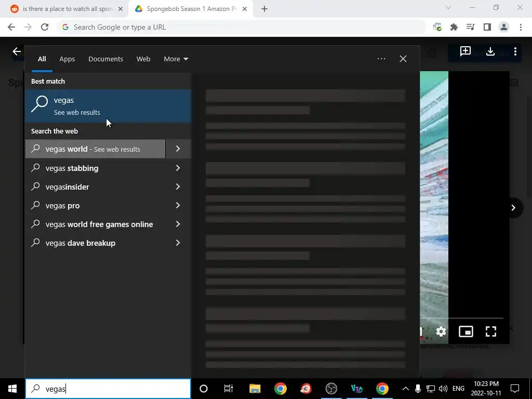Select vegas world web suggestion
The height and width of the screenshot is (399, 532).
(95, 149)
